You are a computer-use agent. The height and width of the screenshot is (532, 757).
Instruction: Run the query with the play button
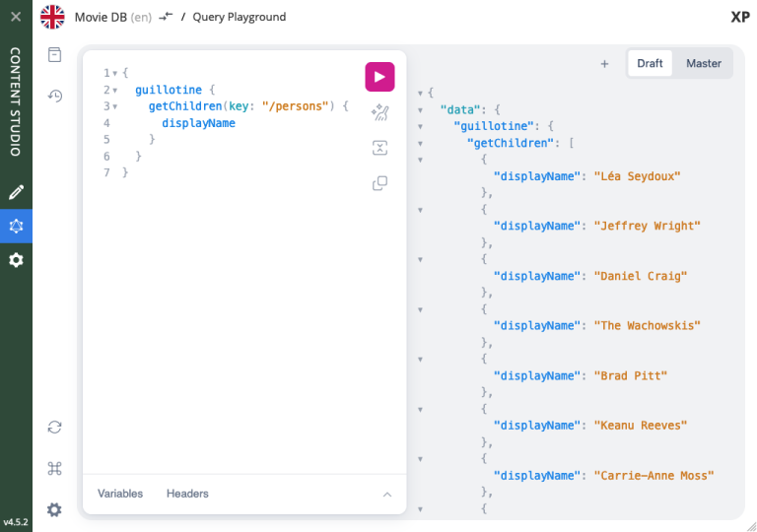click(x=379, y=77)
